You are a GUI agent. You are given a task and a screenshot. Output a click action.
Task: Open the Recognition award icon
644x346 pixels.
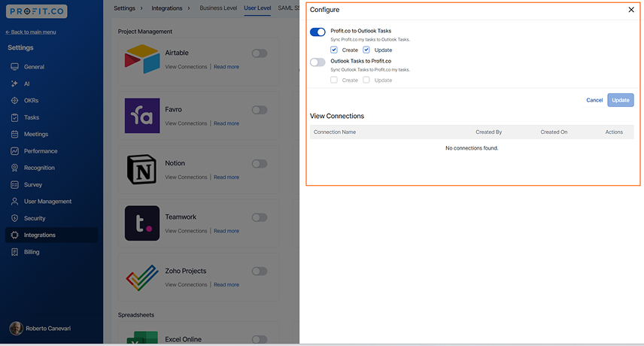tap(15, 168)
